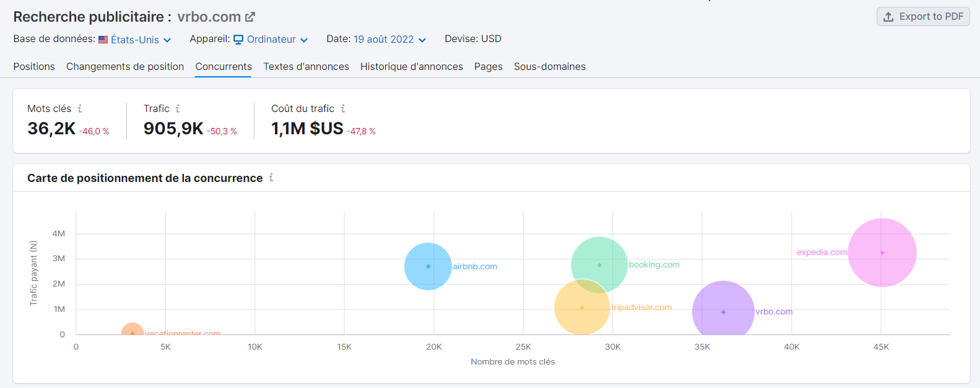Click the United States flag icon

[103, 40]
